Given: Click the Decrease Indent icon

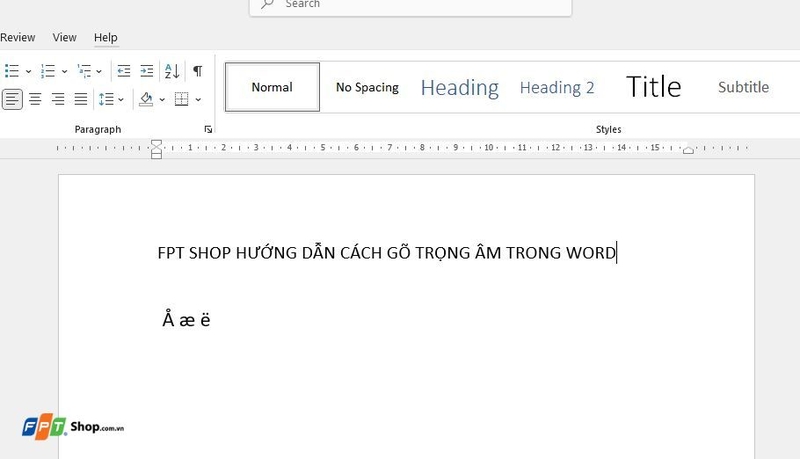Looking at the screenshot, I should tap(123, 71).
